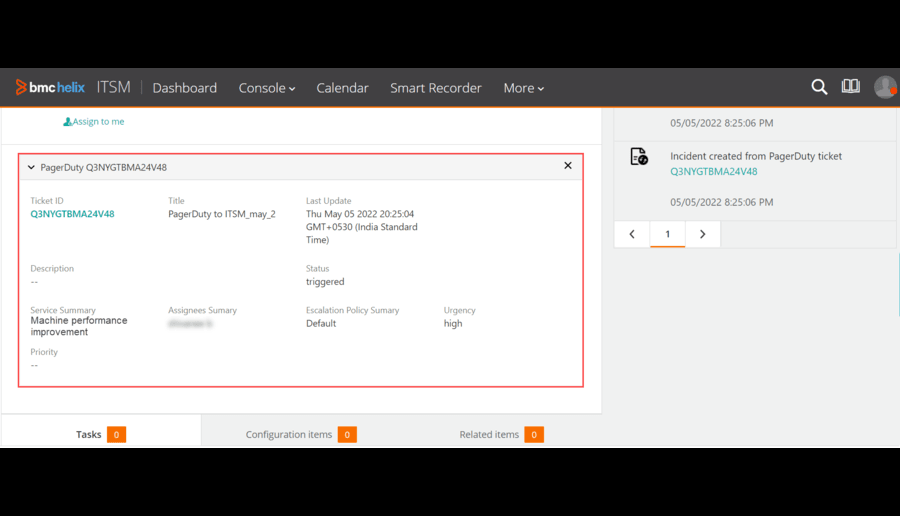
Task: Open Smart Recorder from navigation bar
Action: tap(435, 88)
